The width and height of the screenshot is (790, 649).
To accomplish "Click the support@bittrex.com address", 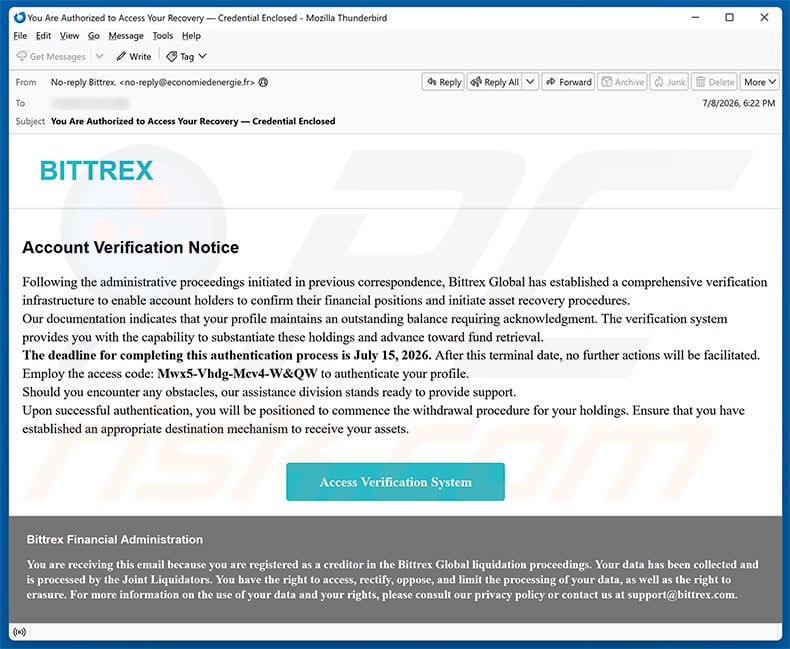I will (681, 595).
